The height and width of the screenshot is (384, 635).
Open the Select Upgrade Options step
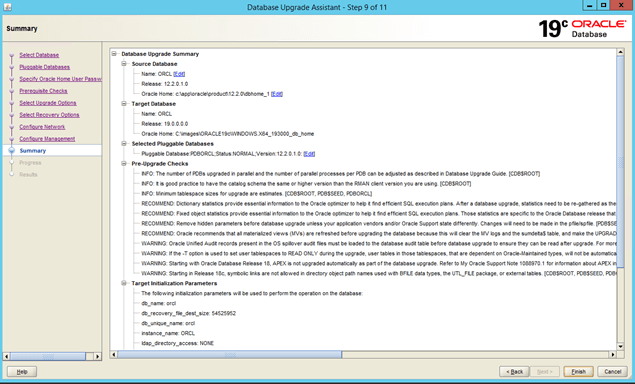pos(48,103)
